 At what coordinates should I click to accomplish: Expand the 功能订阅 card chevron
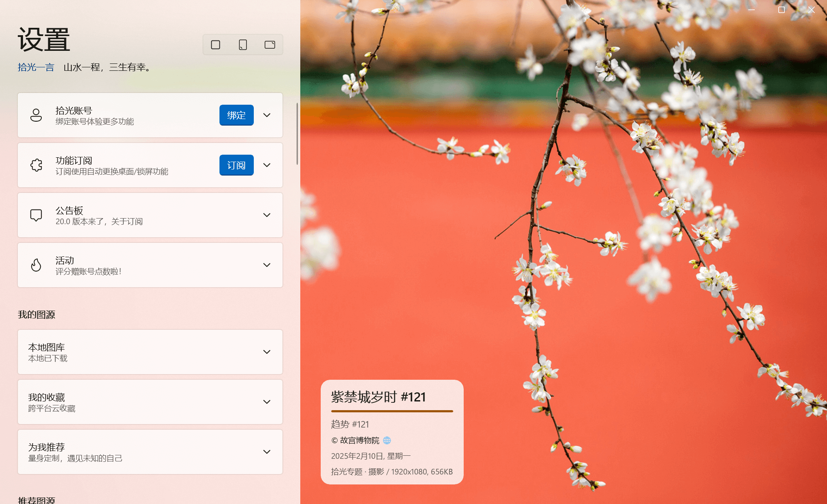pyautogui.click(x=267, y=165)
